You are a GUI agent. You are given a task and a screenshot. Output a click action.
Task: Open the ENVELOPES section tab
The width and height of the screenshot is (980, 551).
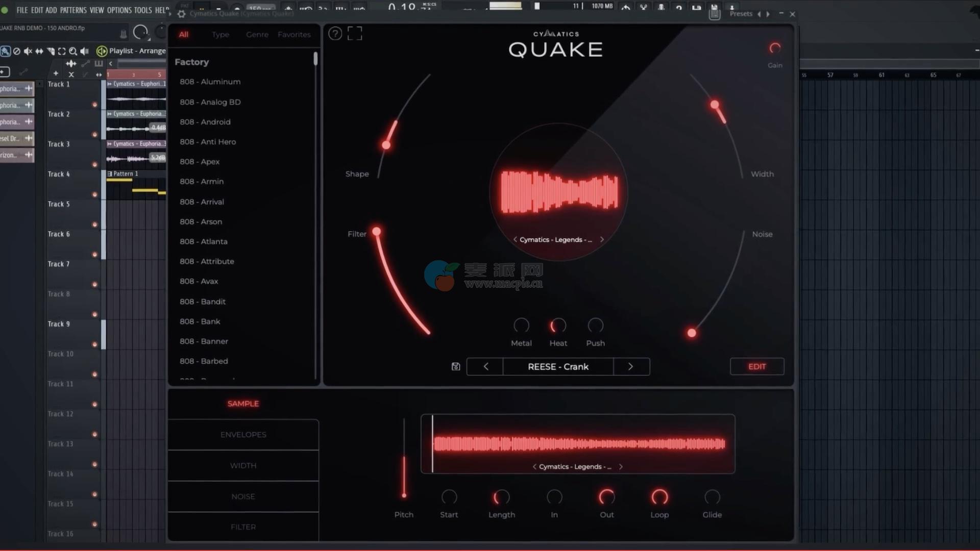click(x=243, y=435)
